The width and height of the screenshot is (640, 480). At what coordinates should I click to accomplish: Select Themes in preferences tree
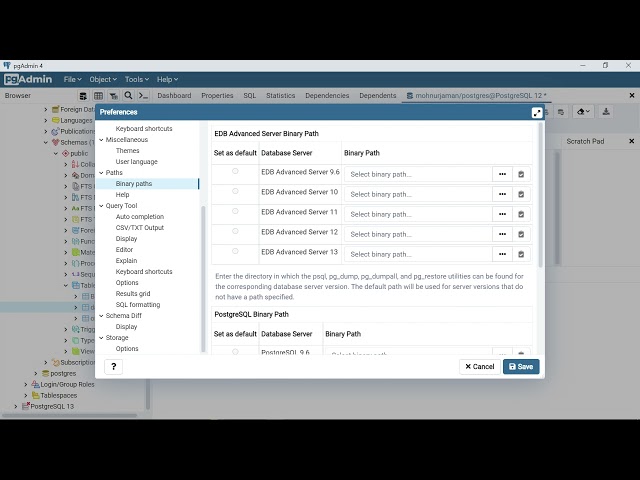[x=127, y=151]
